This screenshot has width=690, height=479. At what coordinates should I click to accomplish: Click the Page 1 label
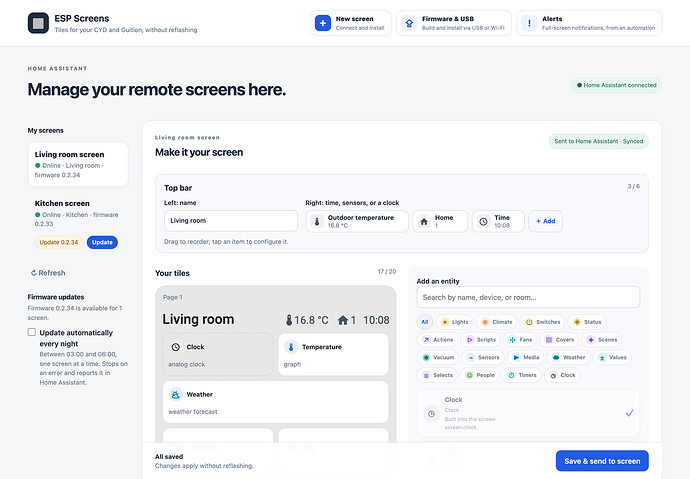pyautogui.click(x=172, y=297)
